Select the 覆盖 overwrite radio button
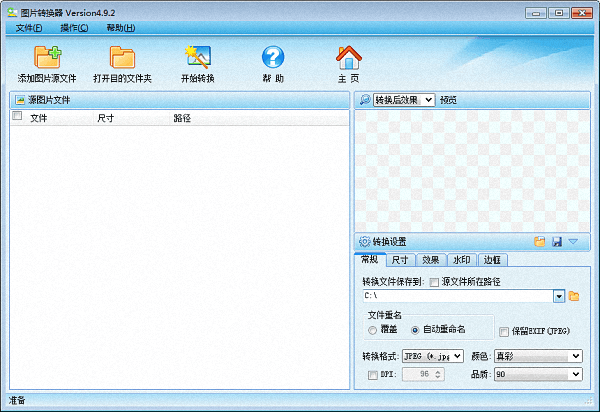Viewport: 600px width, 412px height. tap(373, 330)
